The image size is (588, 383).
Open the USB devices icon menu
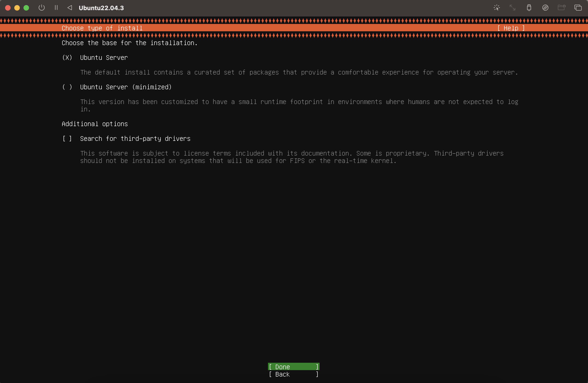[x=529, y=8]
